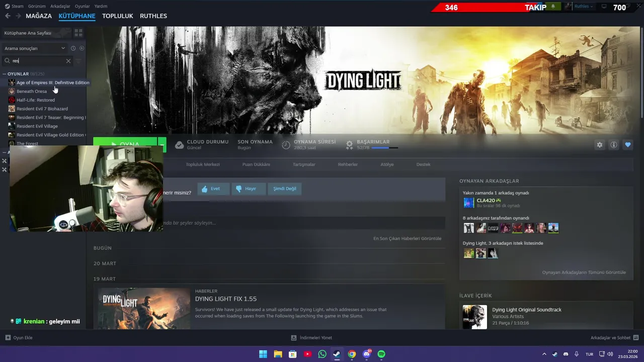Viewport: 644px width, 362px height.
Task: Open the RUTHLES profile tab
Action: (153, 16)
